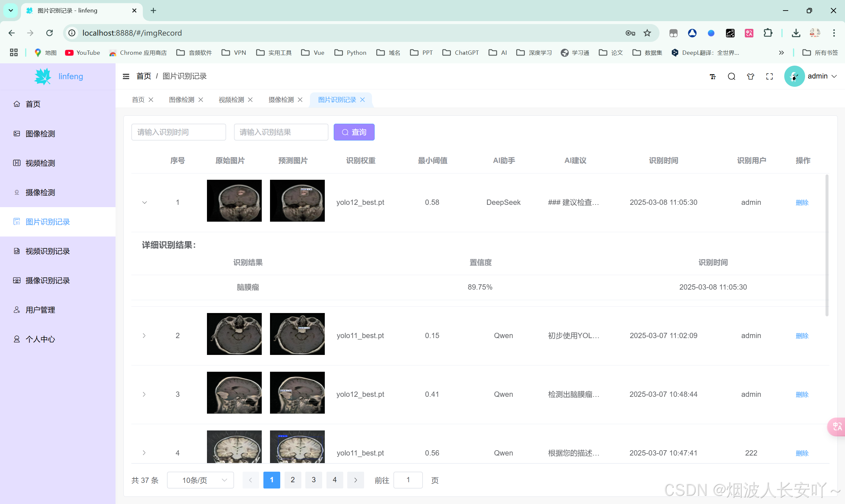Expand row 2 detail results

pos(144,335)
